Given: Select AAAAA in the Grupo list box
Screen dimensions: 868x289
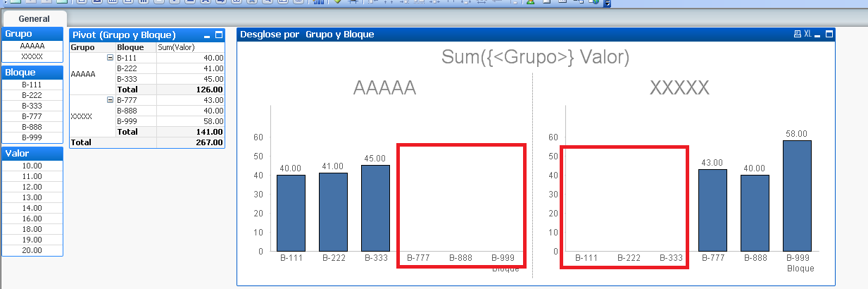Looking at the screenshot, I should [32, 46].
